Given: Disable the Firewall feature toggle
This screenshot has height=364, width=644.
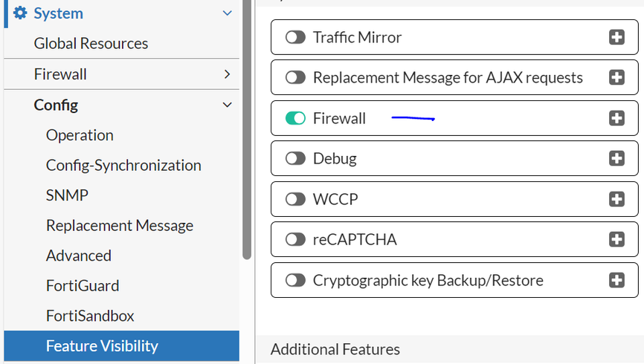Looking at the screenshot, I should (x=295, y=118).
